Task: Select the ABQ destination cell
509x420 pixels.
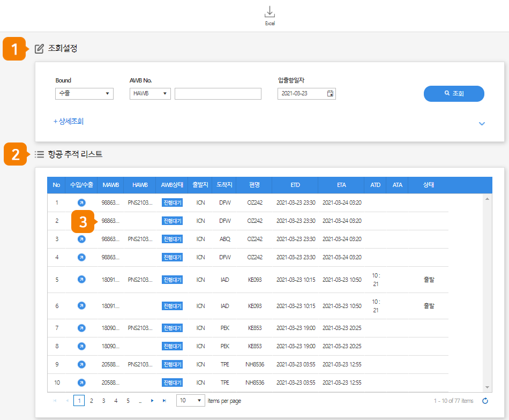Action: [224, 239]
